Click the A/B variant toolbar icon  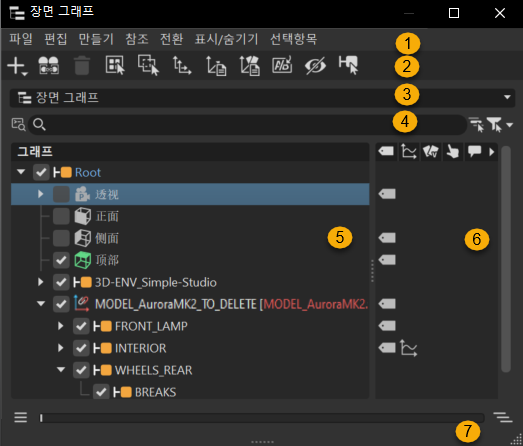pyautogui.click(x=282, y=65)
